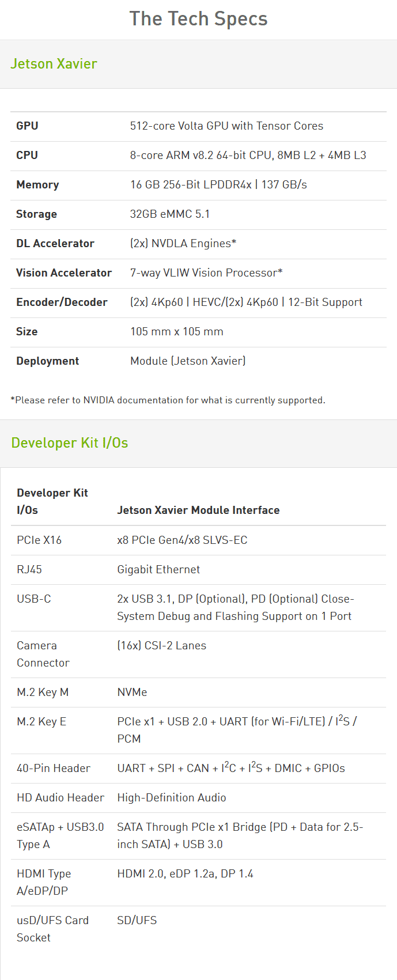This screenshot has width=397, height=980.
Task: Click the 40-Pin Header row label
Action: [x=54, y=769]
